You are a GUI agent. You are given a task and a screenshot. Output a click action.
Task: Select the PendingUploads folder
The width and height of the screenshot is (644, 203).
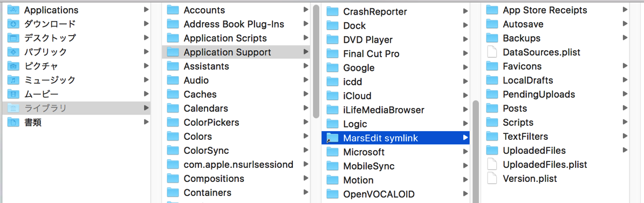coord(556,94)
